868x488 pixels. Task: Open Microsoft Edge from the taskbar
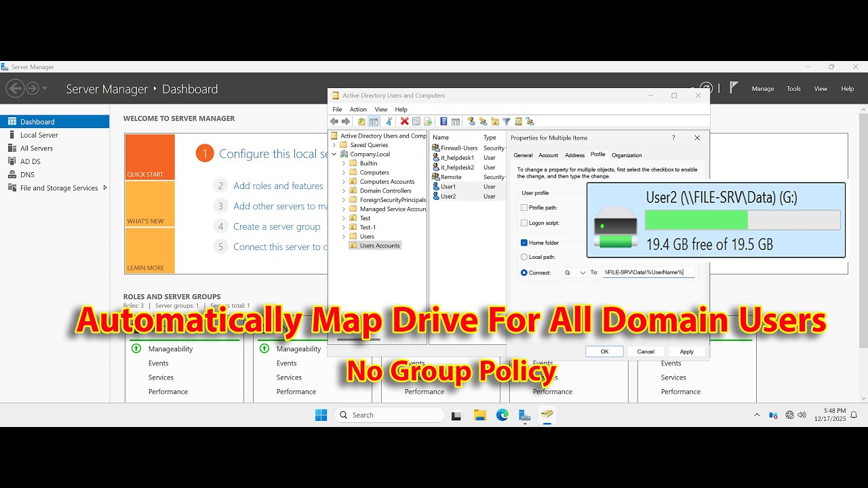point(502,415)
